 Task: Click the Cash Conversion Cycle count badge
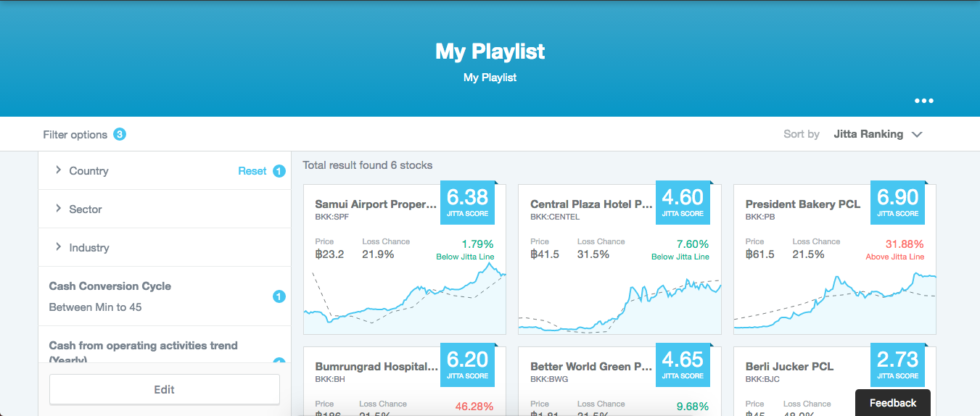point(279,296)
